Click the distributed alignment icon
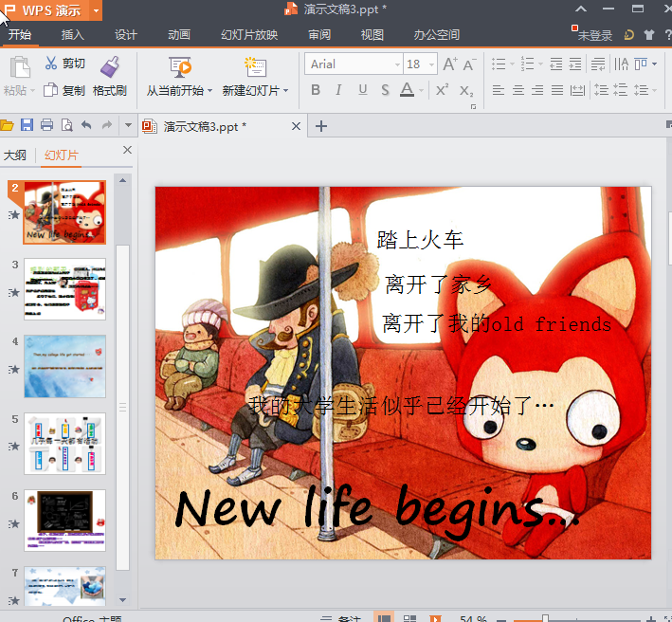This screenshot has width=672, height=622. (577, 90)
